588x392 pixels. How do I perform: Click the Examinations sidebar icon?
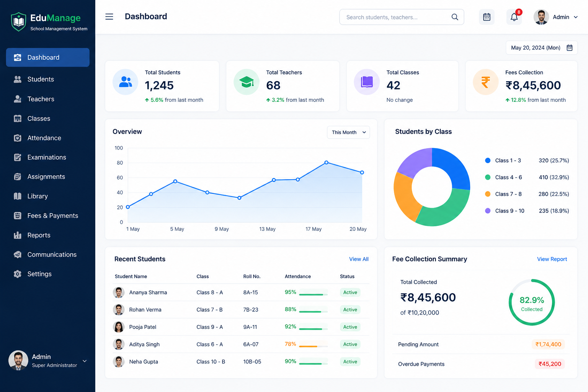pyautogui.click(x=18, y=157)
